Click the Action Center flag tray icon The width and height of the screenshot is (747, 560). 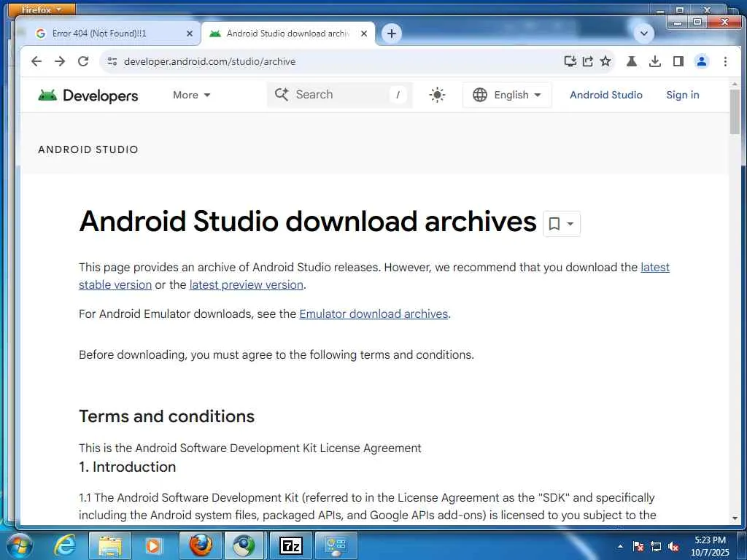[638, 546]
